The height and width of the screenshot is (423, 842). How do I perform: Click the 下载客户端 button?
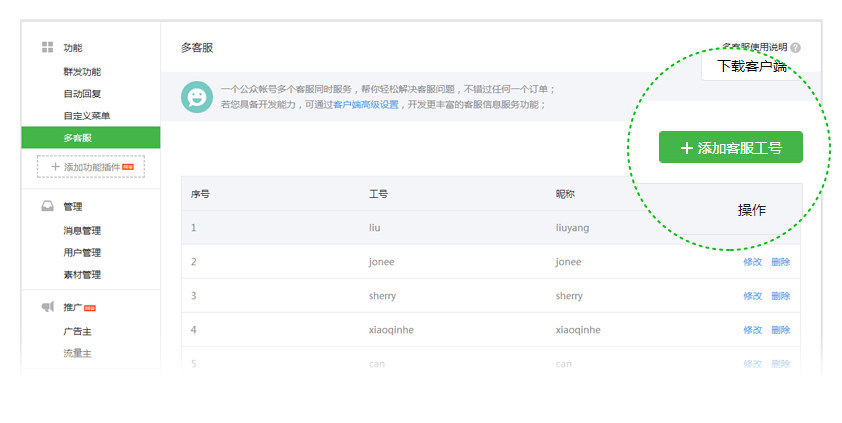tap(752, 67)
